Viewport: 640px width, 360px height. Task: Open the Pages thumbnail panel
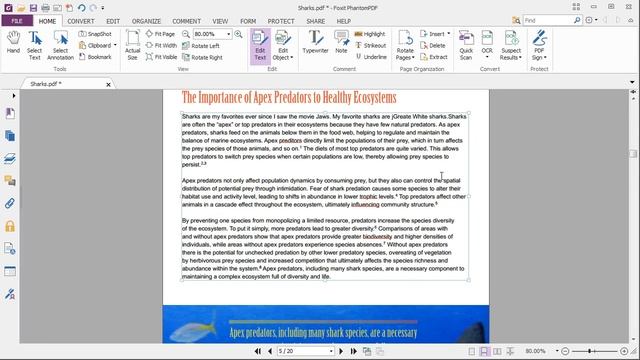point(10,136)
